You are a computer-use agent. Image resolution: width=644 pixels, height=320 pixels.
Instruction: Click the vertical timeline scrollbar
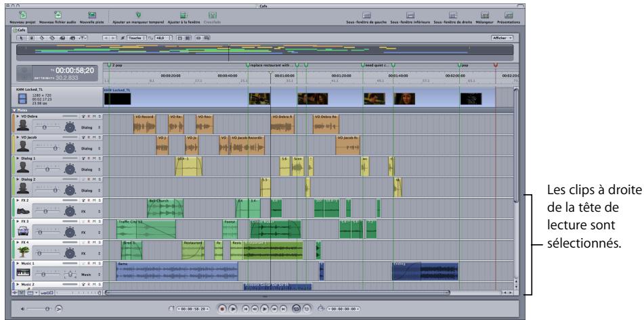click(x=516, y=145)
